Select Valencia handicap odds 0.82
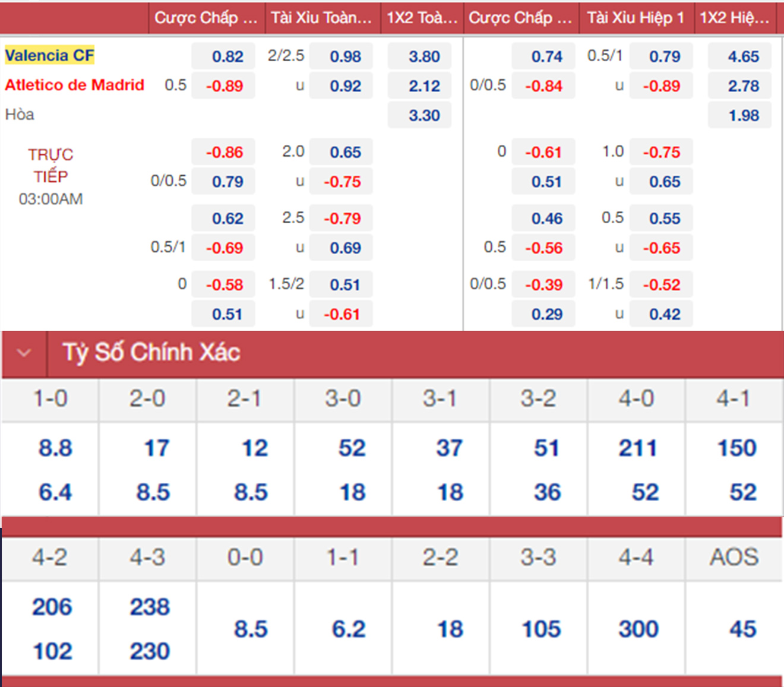The height and width of the screenshot is (687, 784). click(x=227, y=56)
